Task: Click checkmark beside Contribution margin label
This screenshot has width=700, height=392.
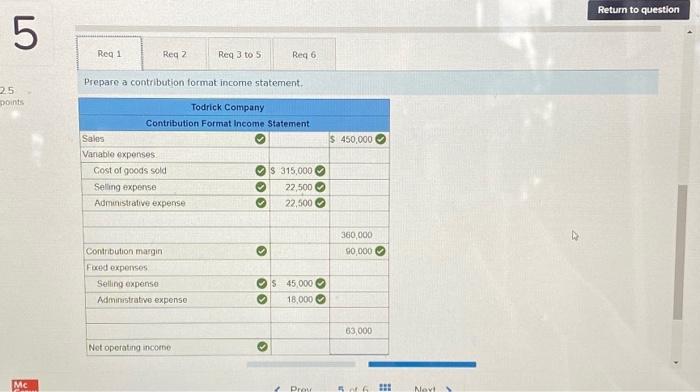Action: 262,251
